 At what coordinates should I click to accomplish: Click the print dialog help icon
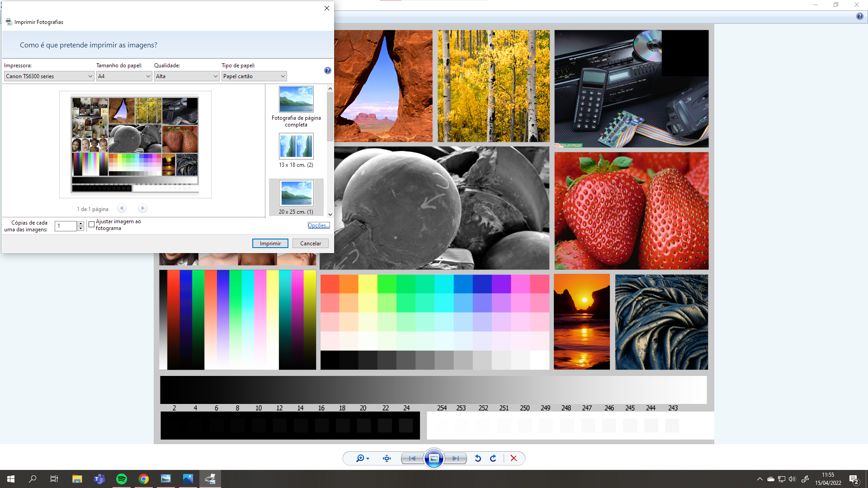click(x=327, y=70)
